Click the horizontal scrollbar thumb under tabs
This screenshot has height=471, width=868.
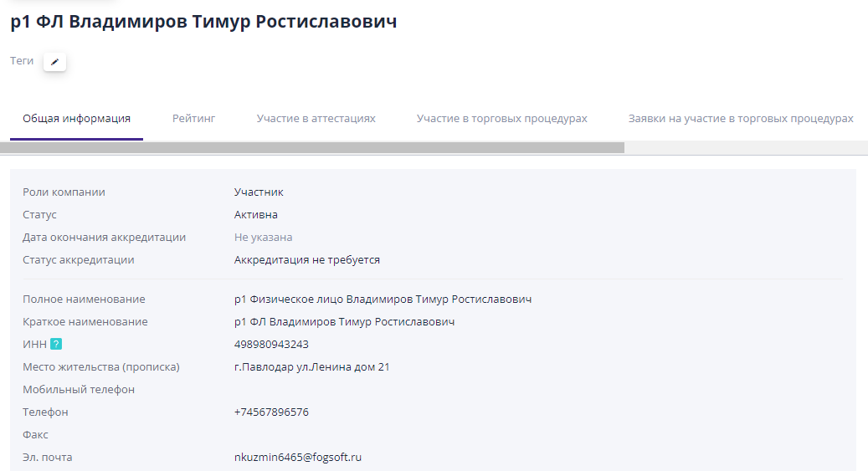pyautogui.click(x=311, y=147)
